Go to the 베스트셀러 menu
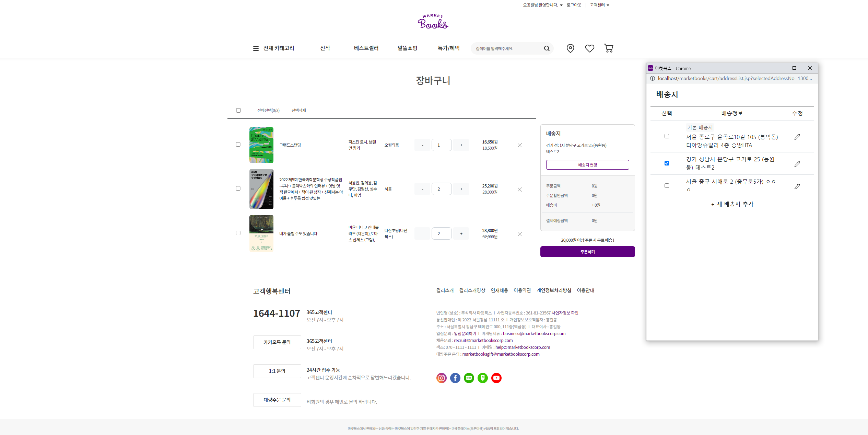Image resolution: width=868 pixels, height=435 pixels. [x=366, y=48]
